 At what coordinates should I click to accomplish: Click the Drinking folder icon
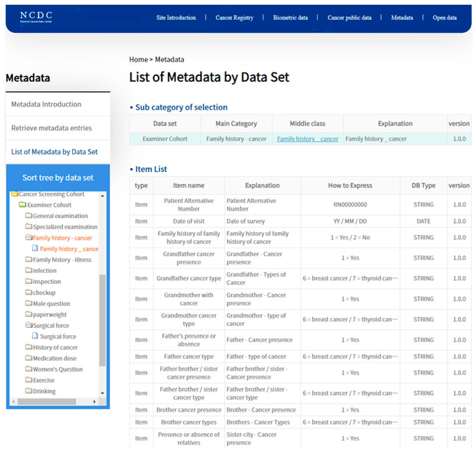[x=29, y=391]
